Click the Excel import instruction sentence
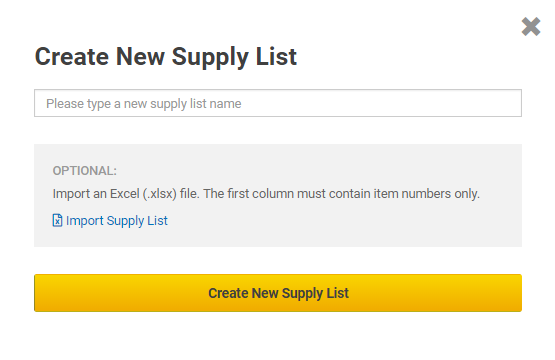Image resolution: width=555 pixels, height=360 pixels. [x=266, y=194]
